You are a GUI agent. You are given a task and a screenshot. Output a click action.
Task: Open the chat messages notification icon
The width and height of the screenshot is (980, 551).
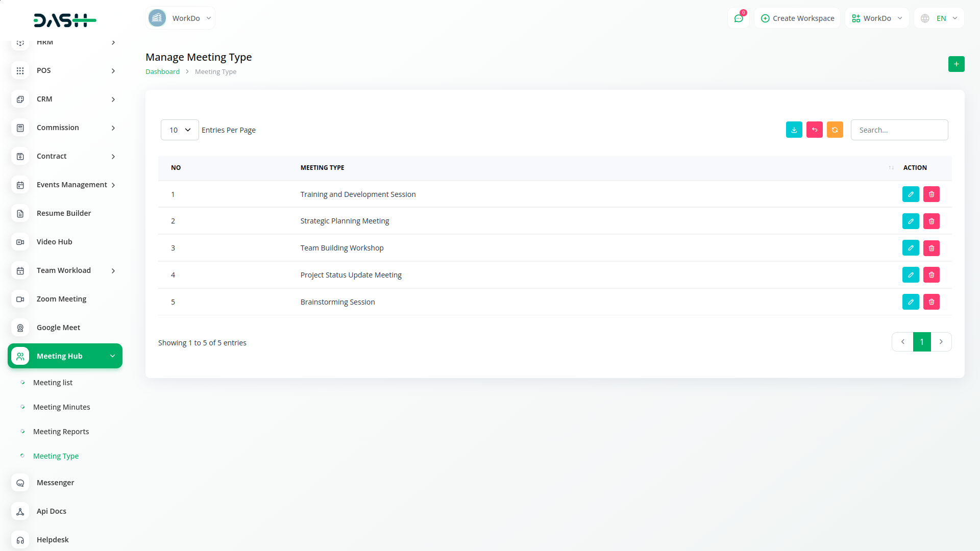click(738, 18)
